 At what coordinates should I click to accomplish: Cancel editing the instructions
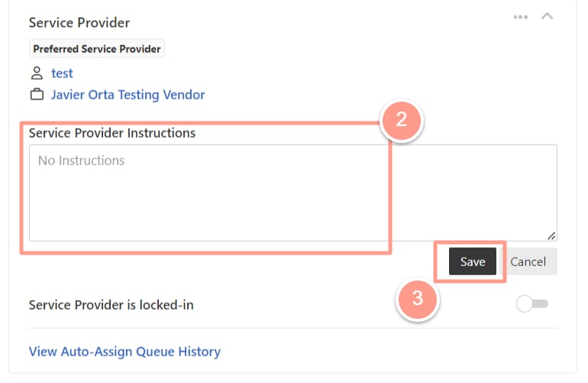pos(528,261)
